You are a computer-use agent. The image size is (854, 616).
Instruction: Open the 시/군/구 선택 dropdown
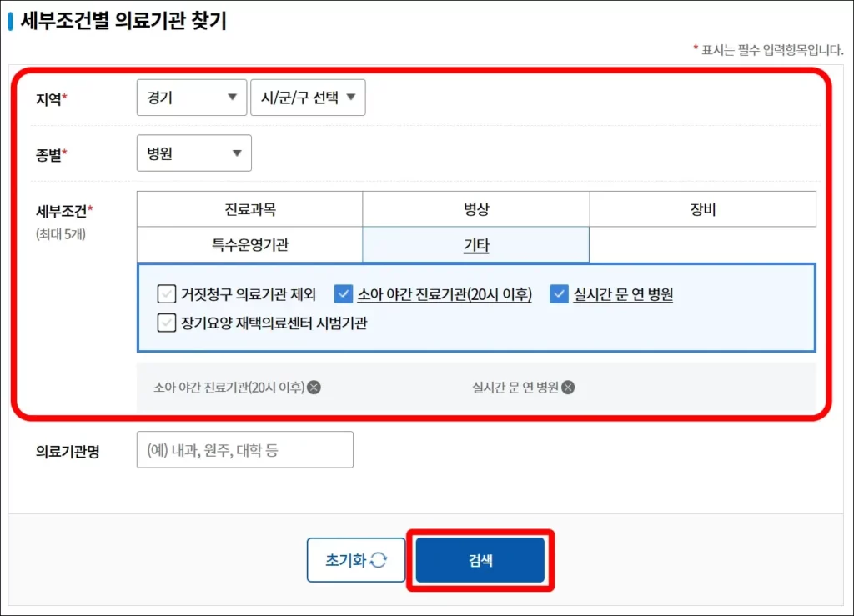click(x=308, y=98)
